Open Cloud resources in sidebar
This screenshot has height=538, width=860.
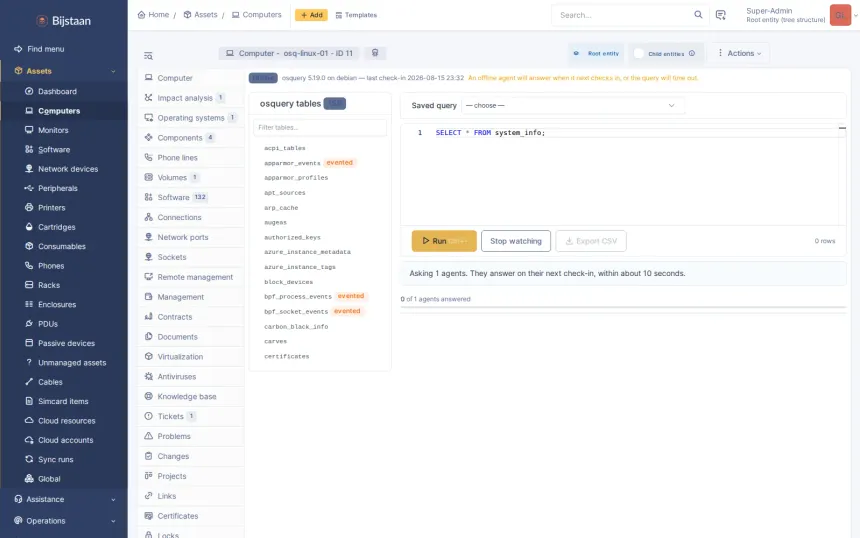[x=66, y=421]
